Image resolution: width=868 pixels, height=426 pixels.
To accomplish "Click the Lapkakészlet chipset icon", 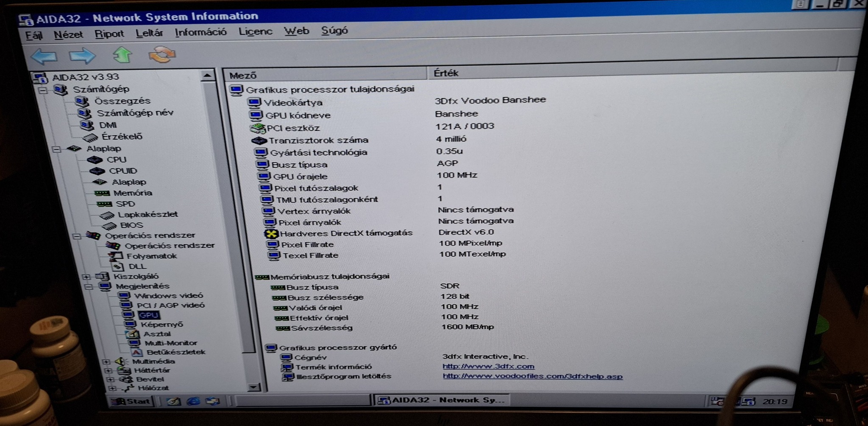I will (107, 215).
